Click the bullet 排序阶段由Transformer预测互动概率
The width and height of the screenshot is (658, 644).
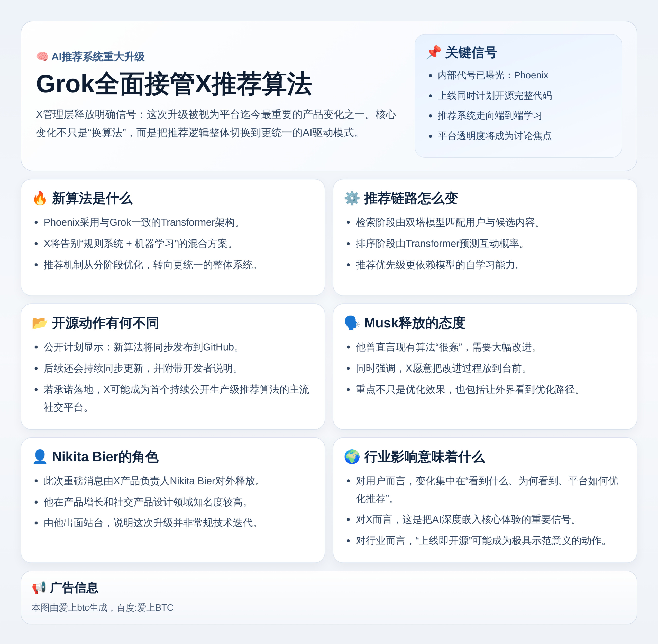click(440, 244)
